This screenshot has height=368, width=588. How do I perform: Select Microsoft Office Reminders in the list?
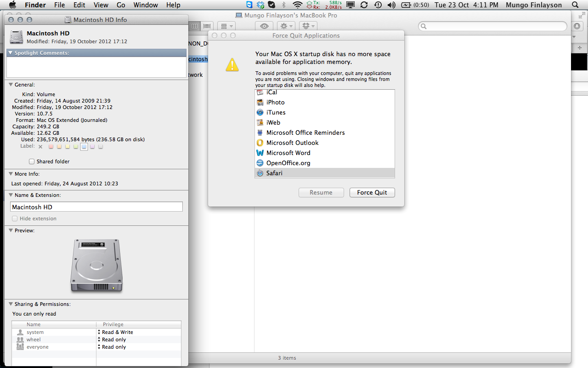point(324,132)
